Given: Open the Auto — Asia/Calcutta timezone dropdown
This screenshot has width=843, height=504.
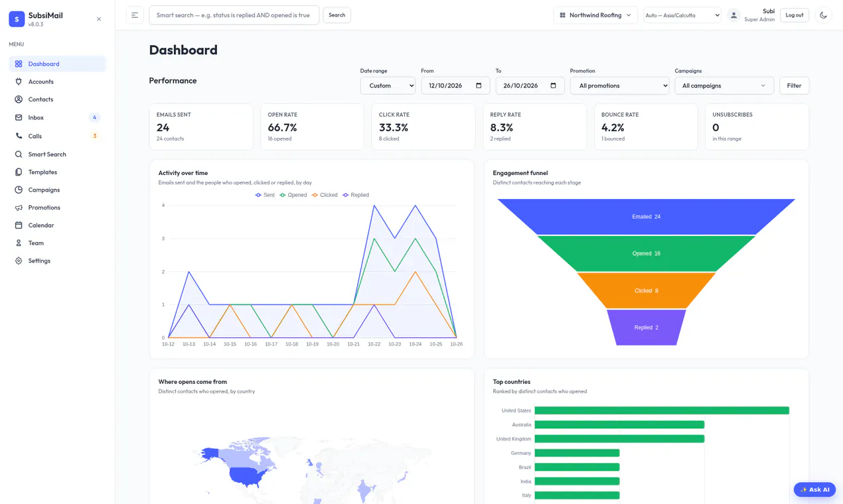Looking at the screenshot, I should point(682,15).
